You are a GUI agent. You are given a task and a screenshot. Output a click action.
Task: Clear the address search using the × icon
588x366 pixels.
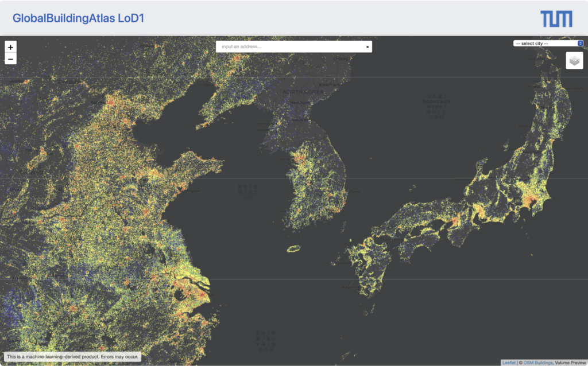point(367,46)
